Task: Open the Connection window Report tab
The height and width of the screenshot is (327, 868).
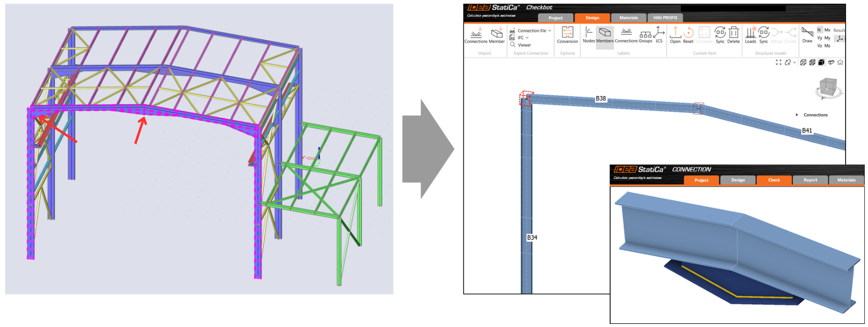Action: pyautogui.click(x=810, y=180)
